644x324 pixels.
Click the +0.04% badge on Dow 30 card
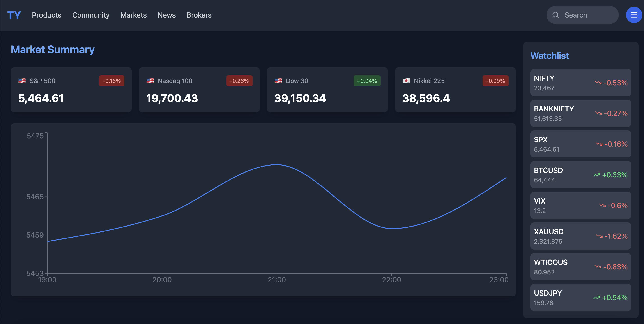click(367, 81)
